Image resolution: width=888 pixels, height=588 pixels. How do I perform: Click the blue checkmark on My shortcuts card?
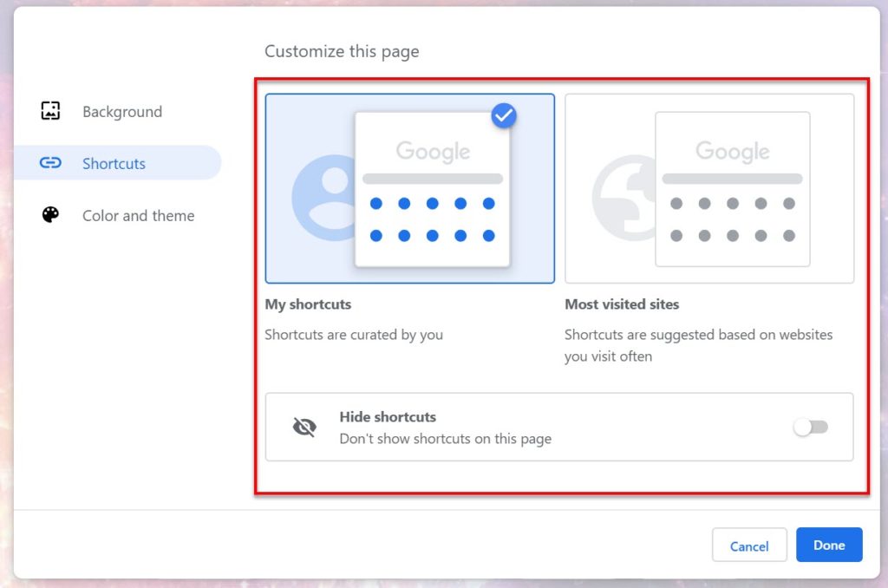tap(503, 115)
